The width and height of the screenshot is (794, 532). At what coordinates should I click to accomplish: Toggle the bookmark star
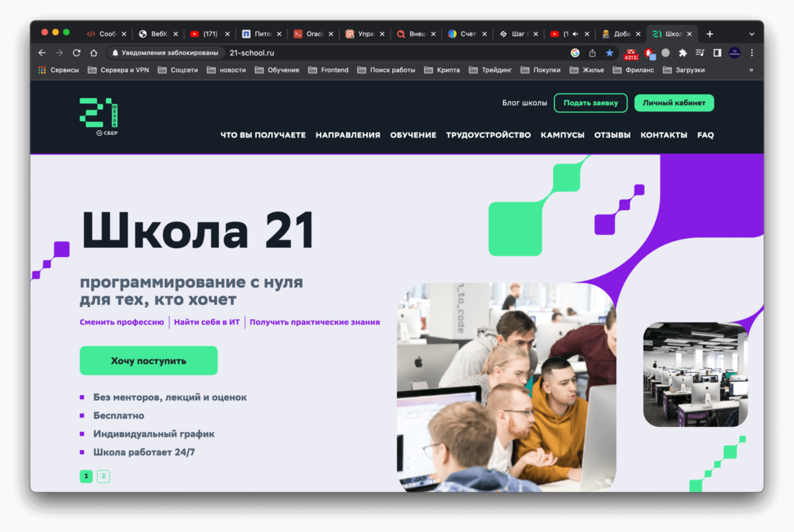tap(609, 53)
